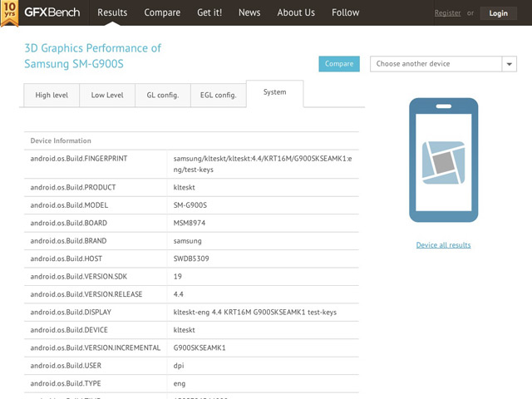Click android.os.Build.DEVICE label
This screenshot has height=399, width=532.
[69, 330]
